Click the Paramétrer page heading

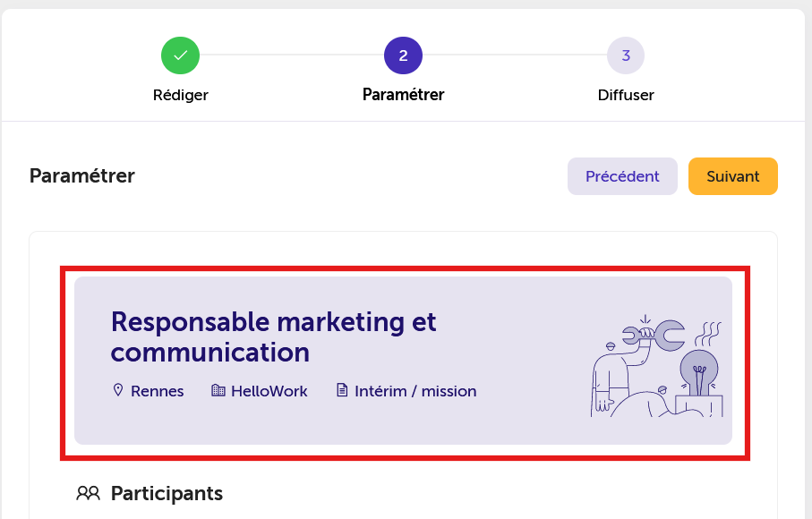pos(82,176)
